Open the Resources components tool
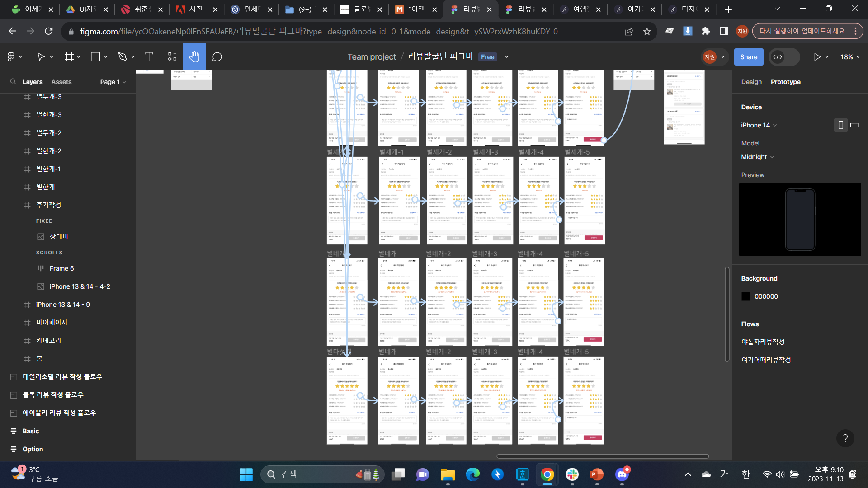 tap(172, 57)
